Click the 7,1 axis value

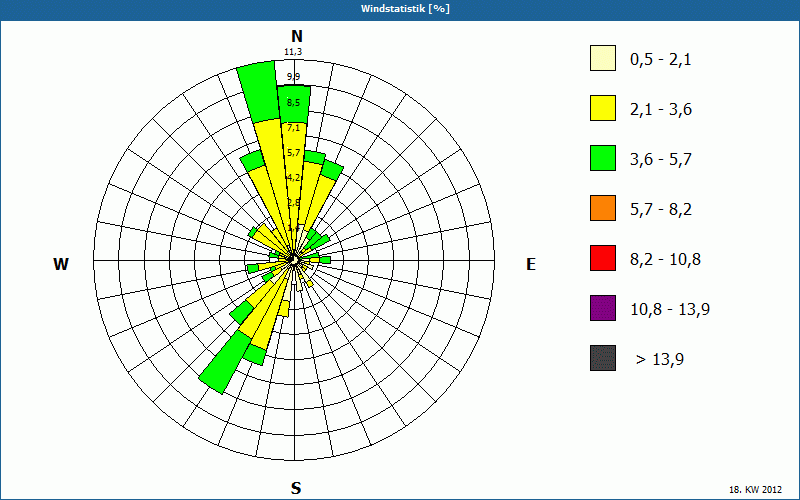click(x=293, y=128)
